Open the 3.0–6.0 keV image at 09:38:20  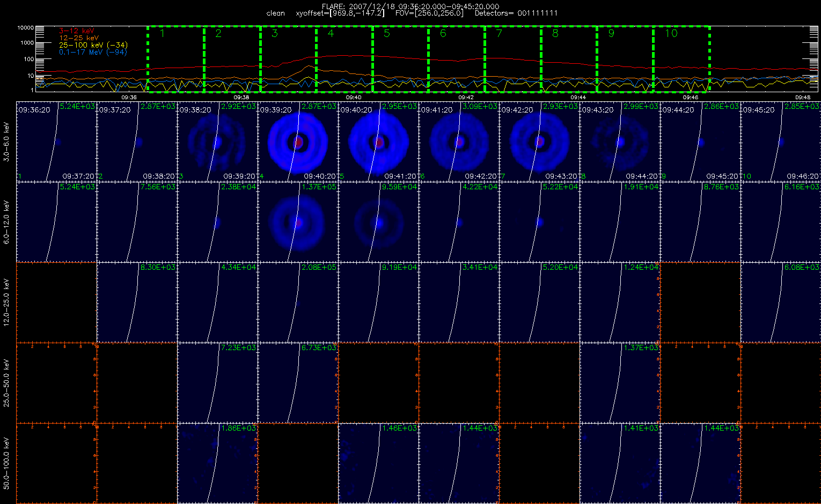[x=217, y=141]
